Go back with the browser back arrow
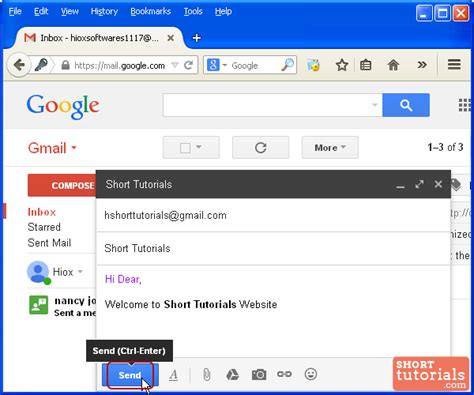 coord(19,65)
